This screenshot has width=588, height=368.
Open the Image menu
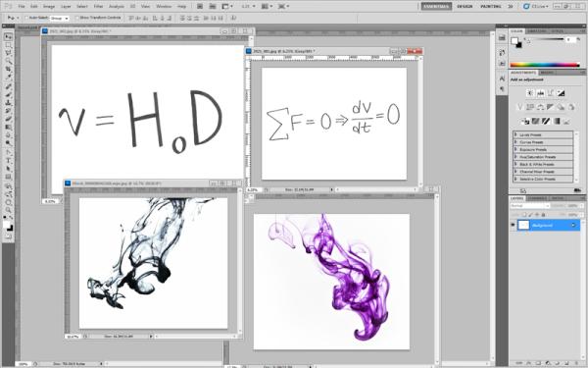49,7
